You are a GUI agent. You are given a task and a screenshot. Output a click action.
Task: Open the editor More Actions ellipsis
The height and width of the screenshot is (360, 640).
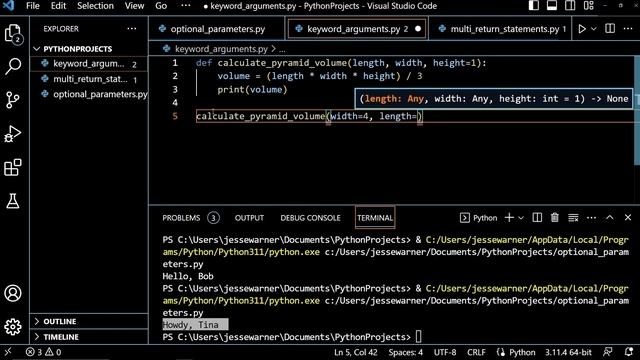point(628,29)
